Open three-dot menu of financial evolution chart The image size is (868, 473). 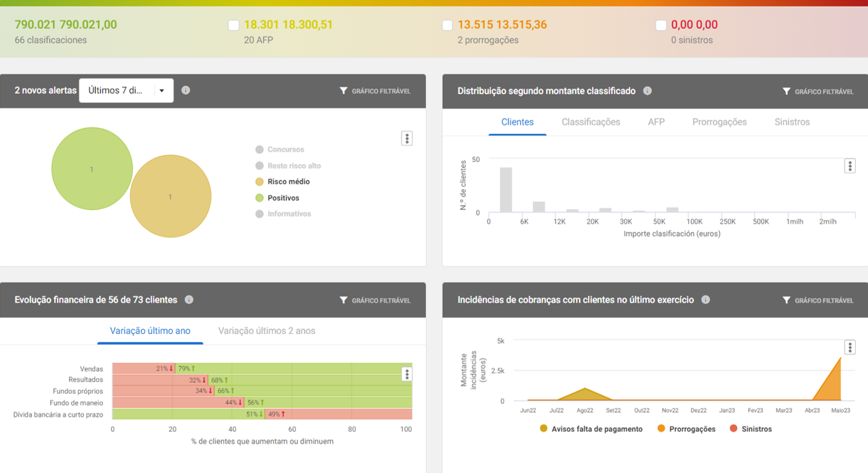[407, 374]
